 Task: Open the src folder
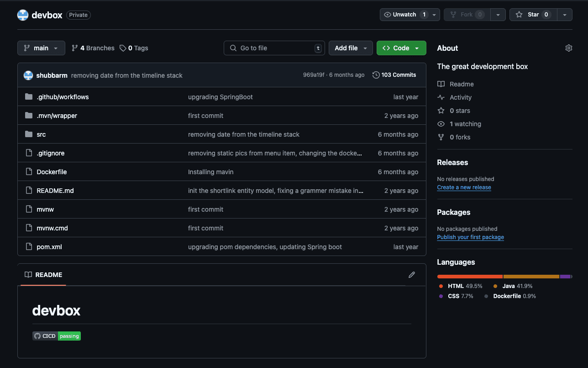(41, 134)
